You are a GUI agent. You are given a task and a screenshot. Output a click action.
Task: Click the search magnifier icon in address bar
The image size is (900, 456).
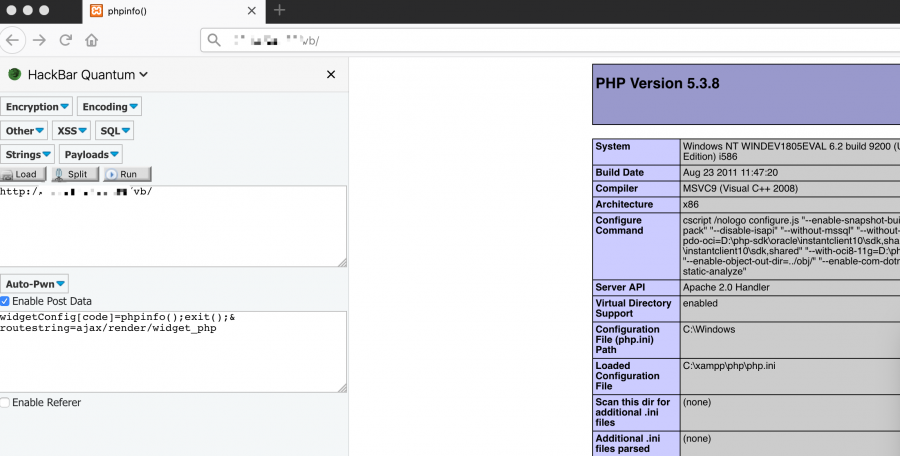(214, 40)
